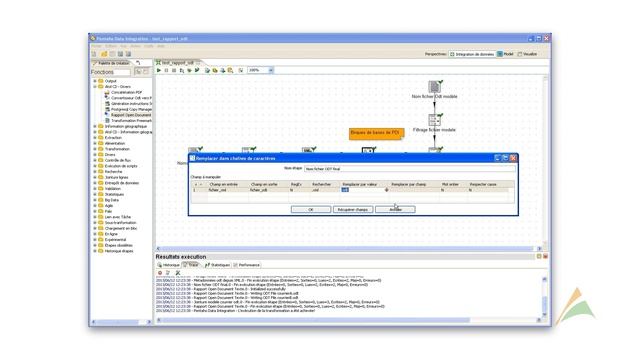The height and width of the screenshot is (360, 640).
Task: Toggle the execution results pane icon
Action: point(241,70)
